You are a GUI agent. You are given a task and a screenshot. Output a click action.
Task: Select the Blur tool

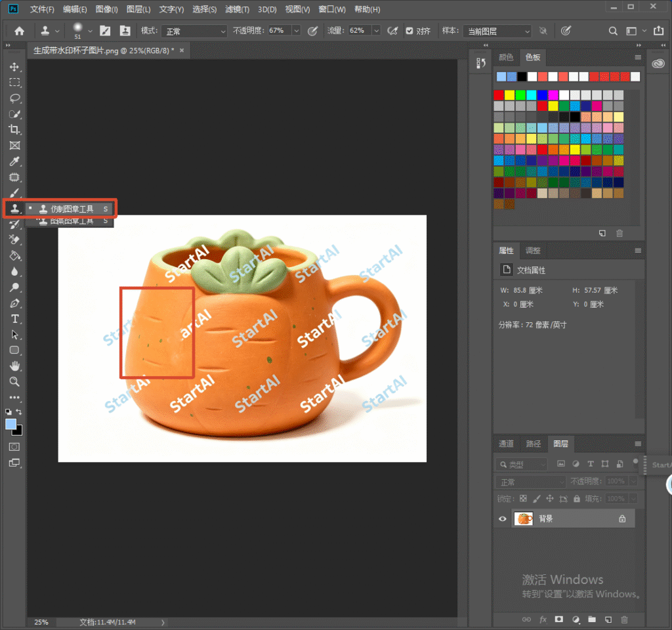pyautogui.click(x=14, y=272)
